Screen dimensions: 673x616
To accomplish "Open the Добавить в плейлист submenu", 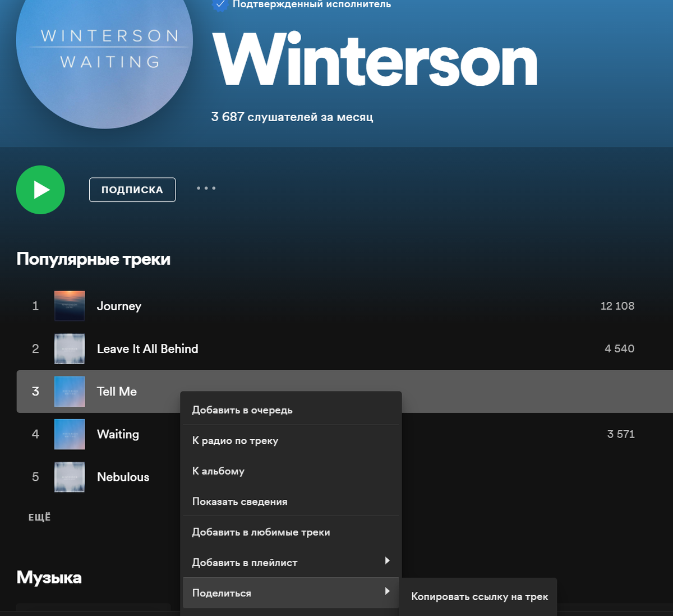I will 291,562.
